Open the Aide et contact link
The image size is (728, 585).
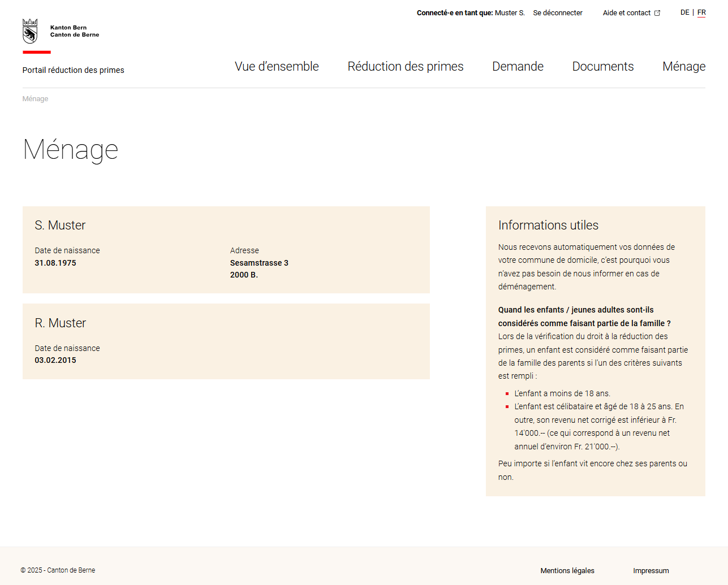click(x=626, y=13)
